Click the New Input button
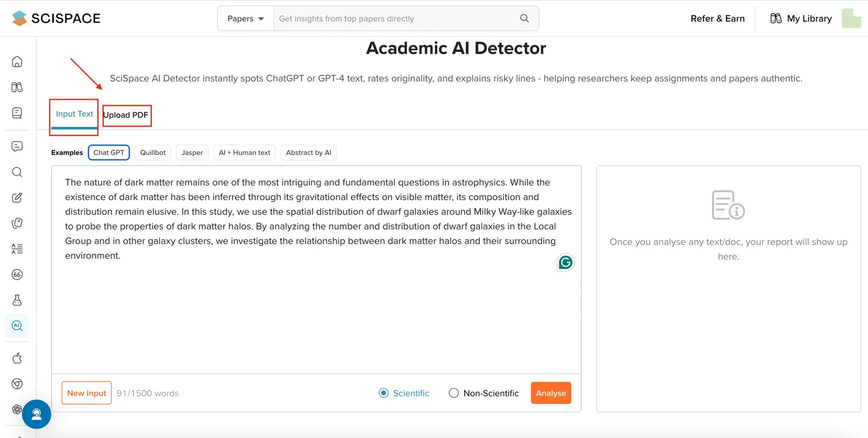868x438 pixels. click(x=86, y=393)
